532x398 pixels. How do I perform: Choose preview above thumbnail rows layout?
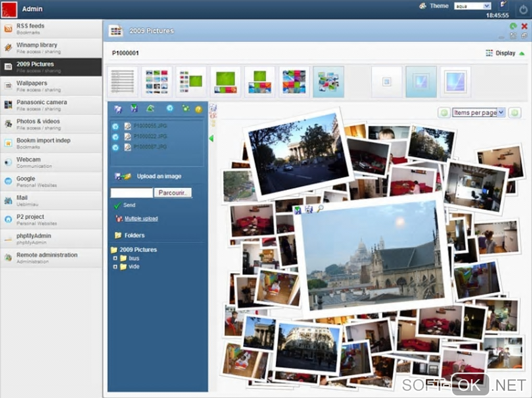click(260, 82)
